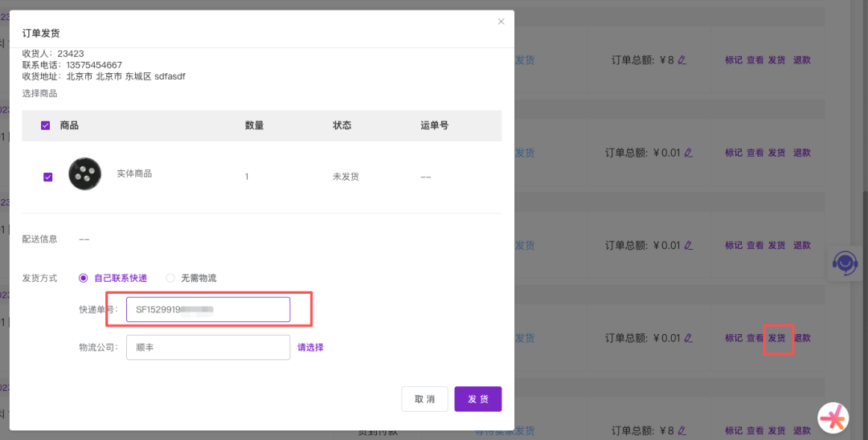Choose 无需物流 delivery method

pos(170,278)
